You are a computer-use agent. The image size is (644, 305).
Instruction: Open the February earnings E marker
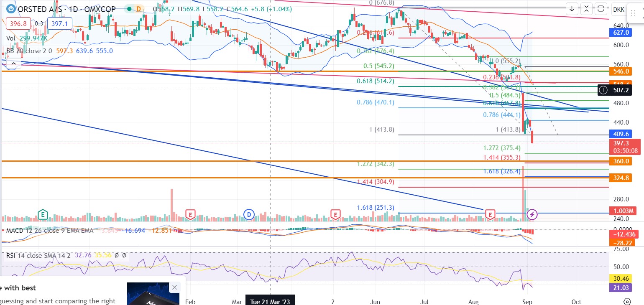tap(191, 215)
